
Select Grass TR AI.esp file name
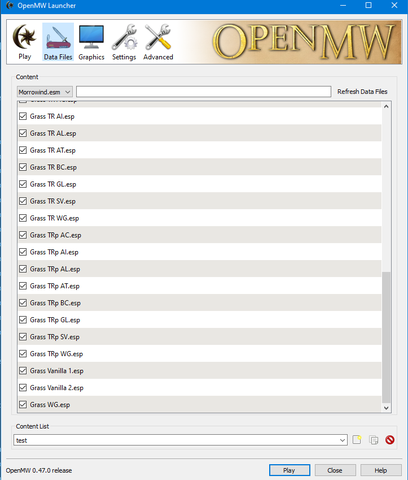[52, 116]
